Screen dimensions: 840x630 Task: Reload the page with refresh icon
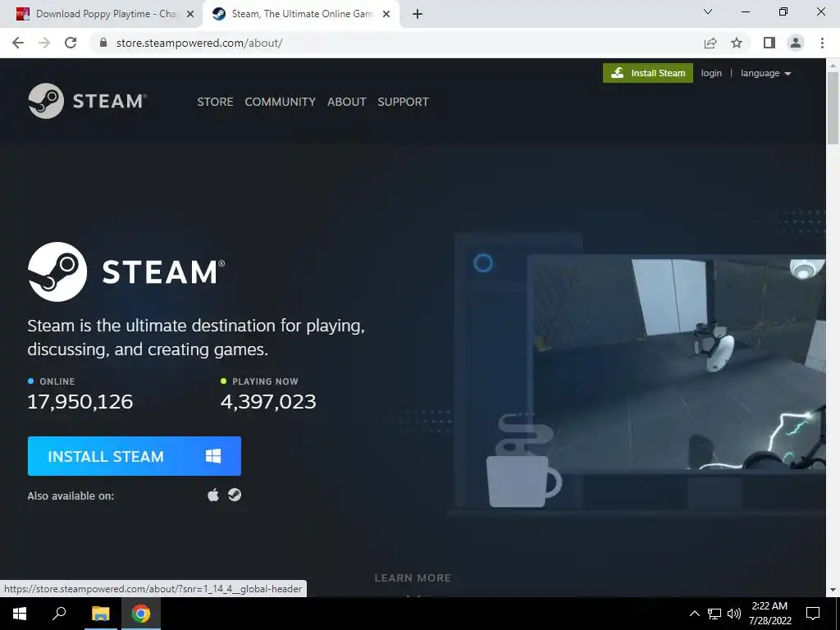pyautogui.click(x=71, y=43)
